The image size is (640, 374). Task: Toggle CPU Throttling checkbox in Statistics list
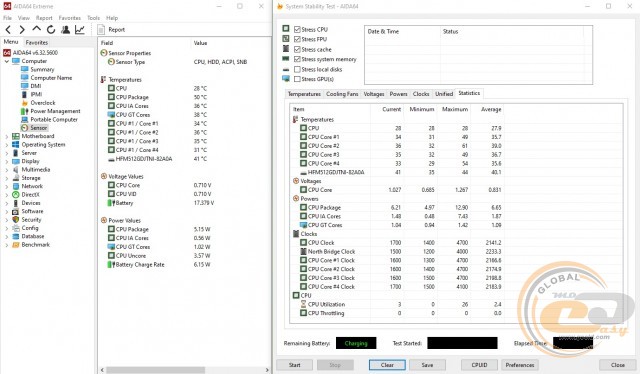click(x=303, y=313)
